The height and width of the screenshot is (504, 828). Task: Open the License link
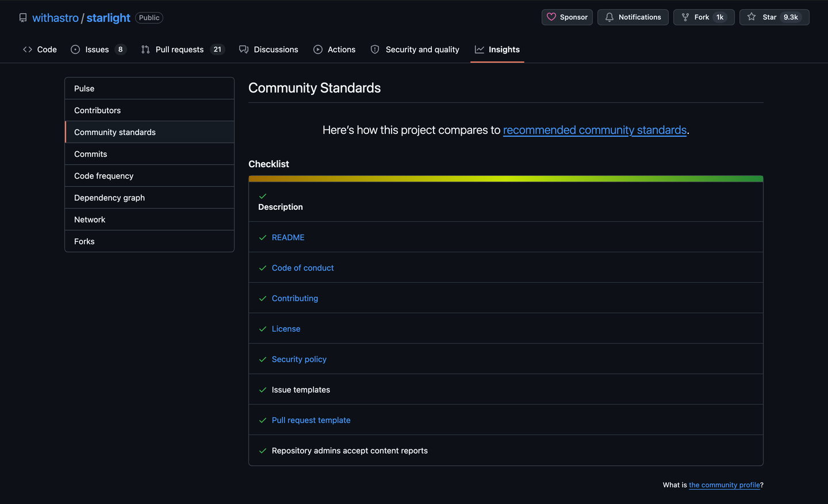286,329
